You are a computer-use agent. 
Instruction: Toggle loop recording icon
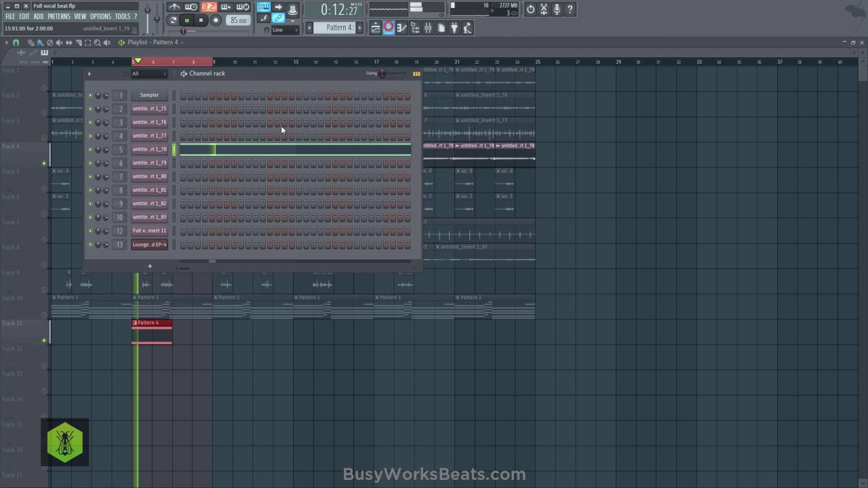click(x=243, y=7)
